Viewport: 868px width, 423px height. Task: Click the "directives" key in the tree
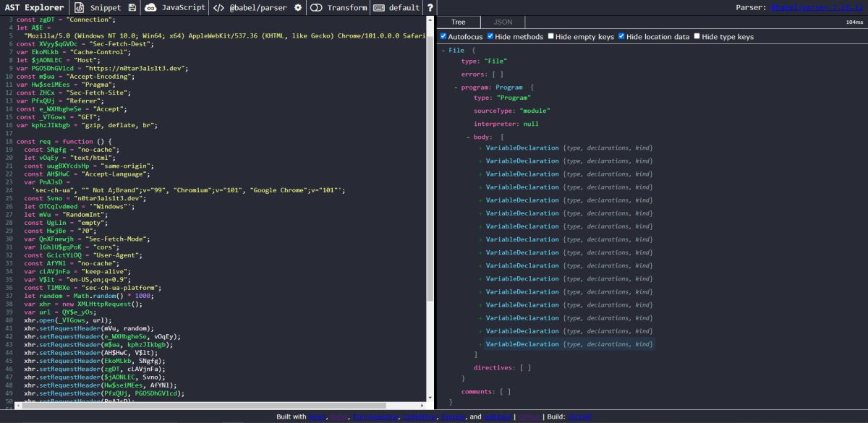[494, 367]
